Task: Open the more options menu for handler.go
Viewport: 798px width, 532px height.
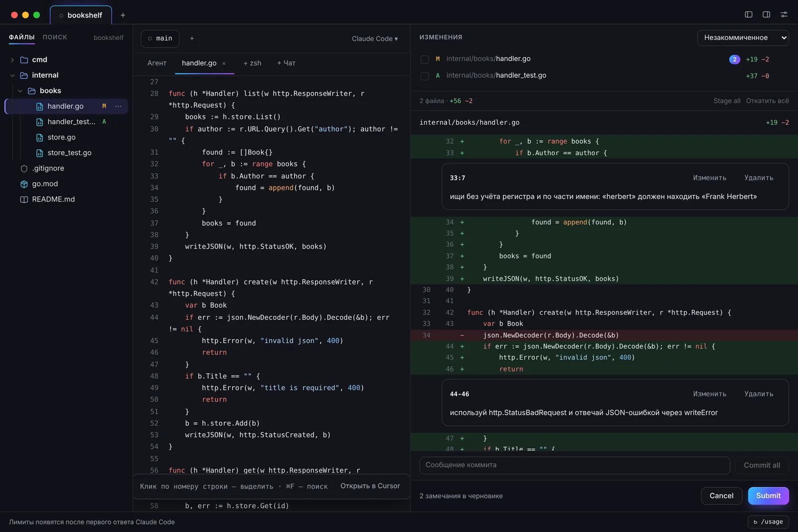Action: [x=118, y=106]
